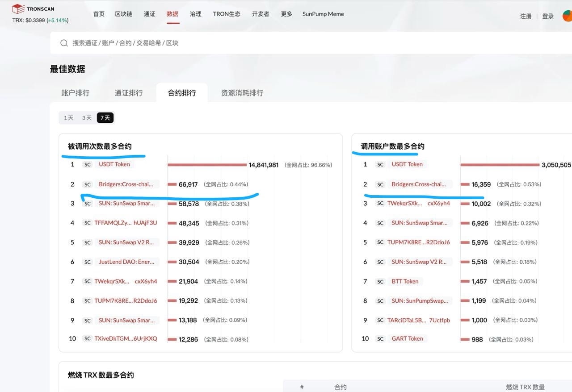572x392 pixels.
Task: Click the 燃烧 TRX 数量 column header
Action: click(525, 388)
